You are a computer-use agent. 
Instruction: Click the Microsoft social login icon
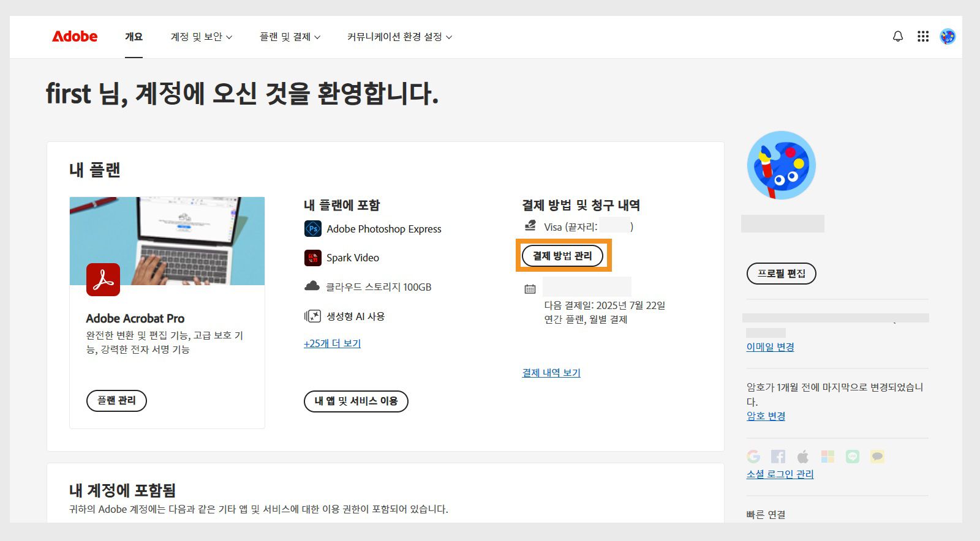[x=827, y=457]
